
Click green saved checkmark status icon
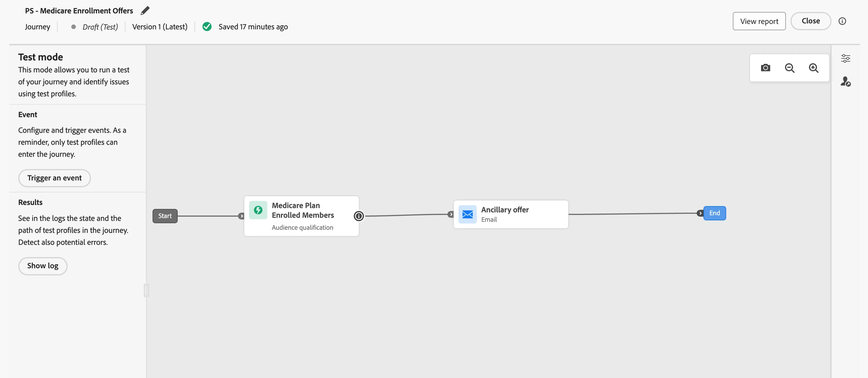(207, 27)
